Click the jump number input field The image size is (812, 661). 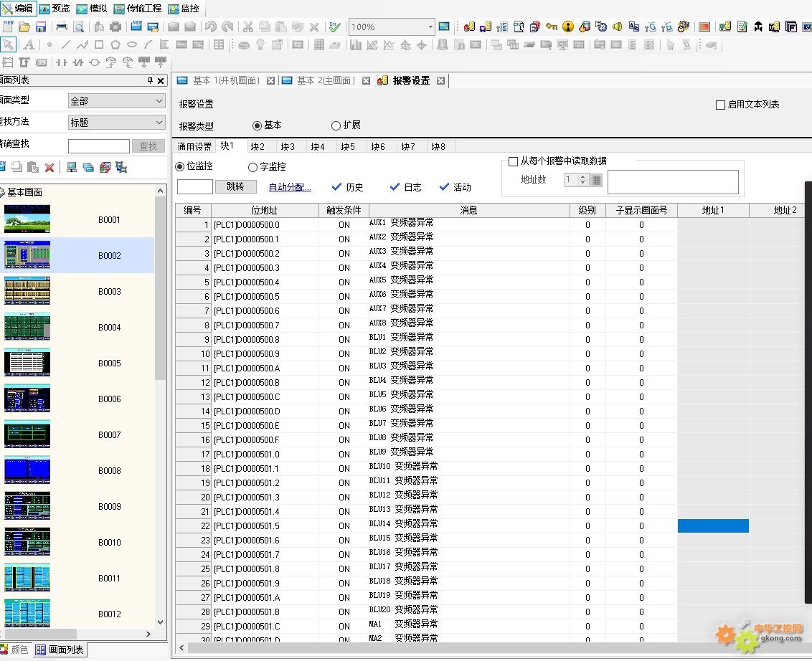[x=194, y=187]
